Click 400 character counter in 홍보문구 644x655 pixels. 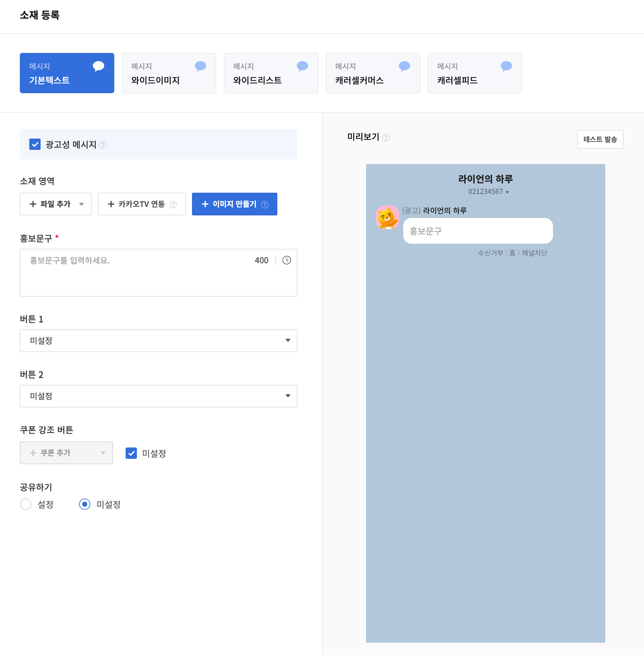[262, 260]
